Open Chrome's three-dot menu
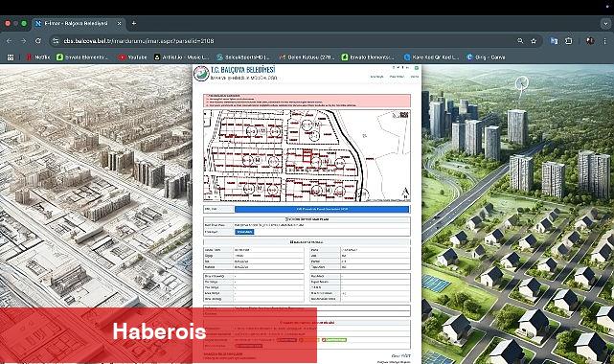 pyautogui.click(x=605, y=40)
